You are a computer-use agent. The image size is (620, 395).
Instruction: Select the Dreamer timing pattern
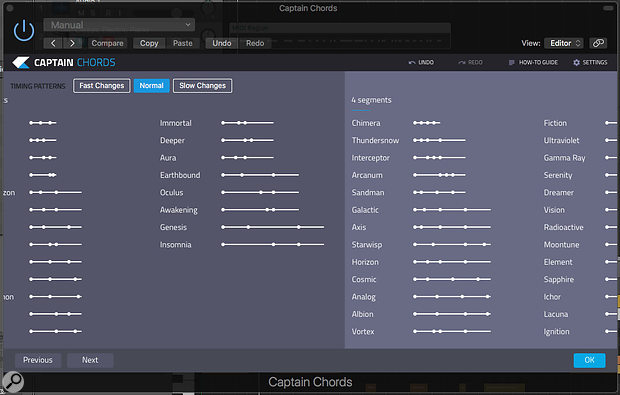pos(558,193)
